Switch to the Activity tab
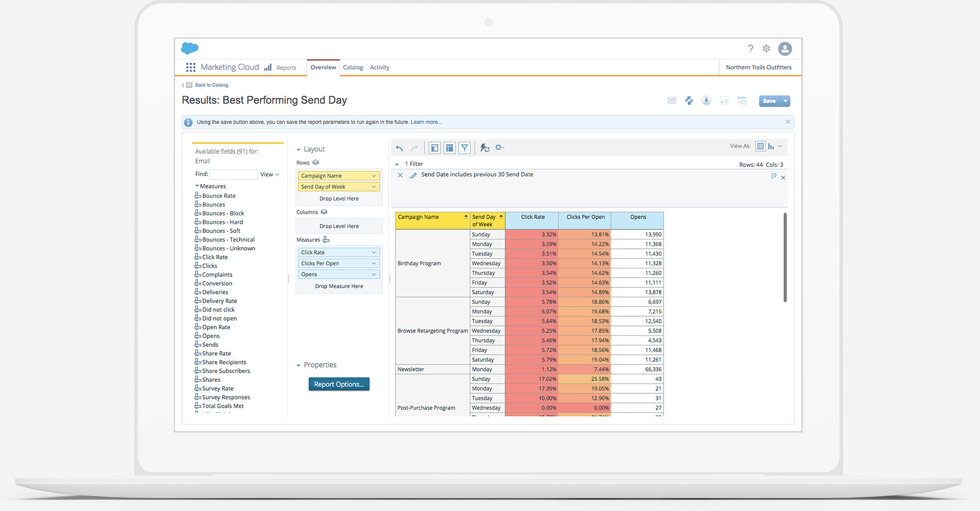 [x=380, y=67]
